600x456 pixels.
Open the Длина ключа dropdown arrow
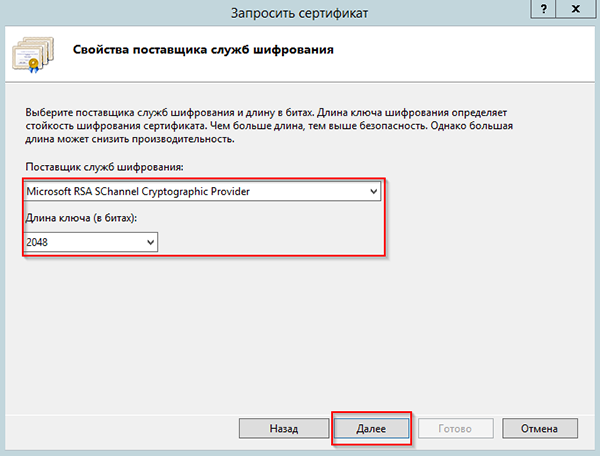pos(150,241)
